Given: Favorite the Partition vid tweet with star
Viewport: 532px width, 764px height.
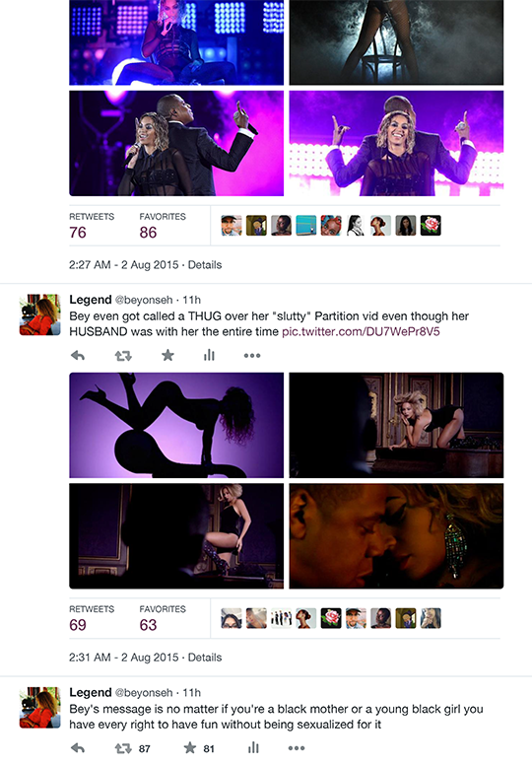Looking at the screenshot, I should 167,355.
